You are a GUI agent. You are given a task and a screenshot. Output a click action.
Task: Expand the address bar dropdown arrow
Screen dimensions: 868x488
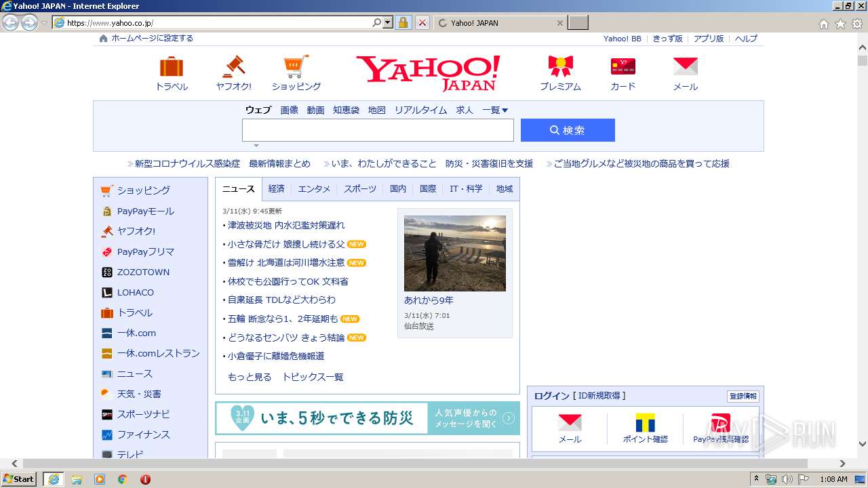[x=388, y=22]
